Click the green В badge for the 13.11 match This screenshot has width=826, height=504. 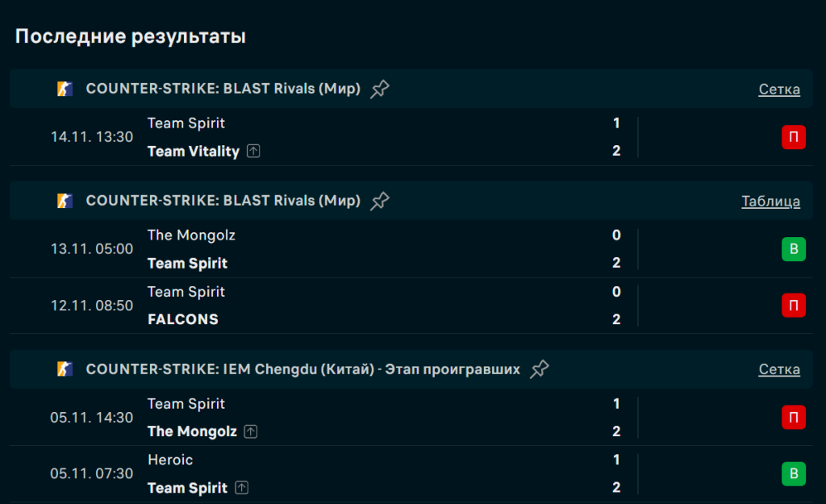(793, 249)
